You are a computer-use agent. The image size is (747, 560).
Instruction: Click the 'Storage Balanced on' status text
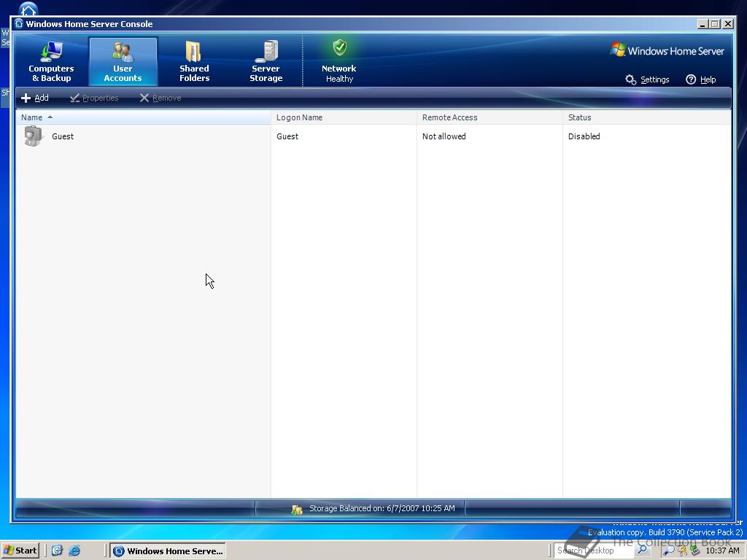point(382,508)
